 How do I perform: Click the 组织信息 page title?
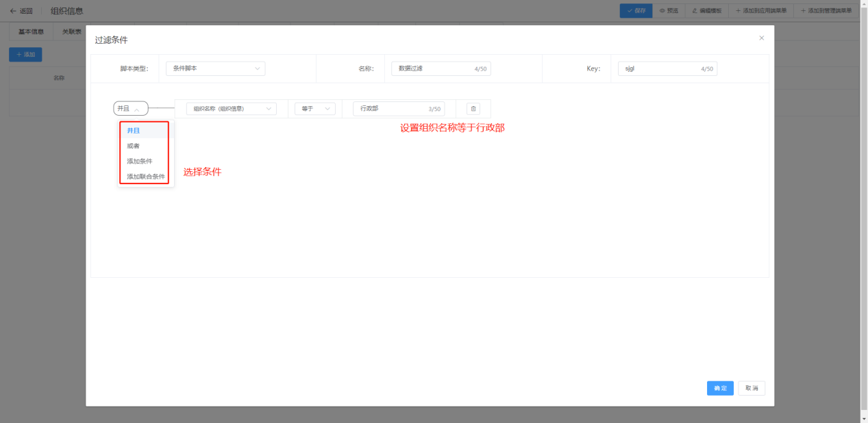coord(67,11)
